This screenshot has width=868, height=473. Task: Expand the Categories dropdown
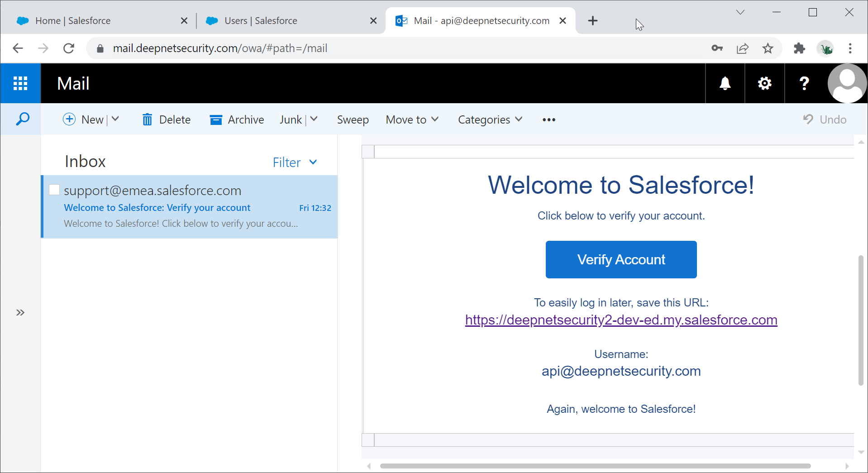pos(490,119)
